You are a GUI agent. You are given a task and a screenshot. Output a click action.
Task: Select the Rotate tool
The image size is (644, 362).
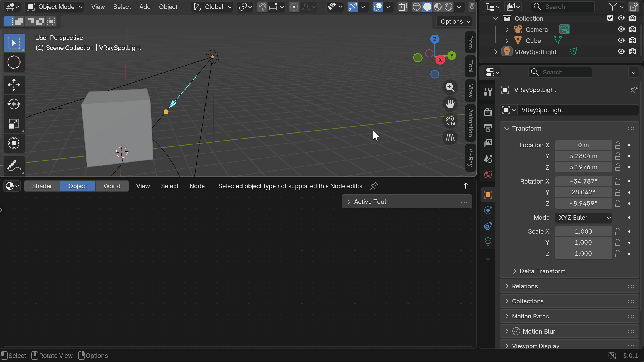click(14, 104)
